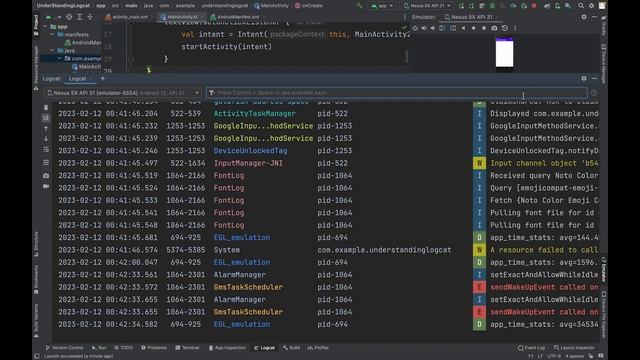Click the onCreate breadcrumb item

309,6
